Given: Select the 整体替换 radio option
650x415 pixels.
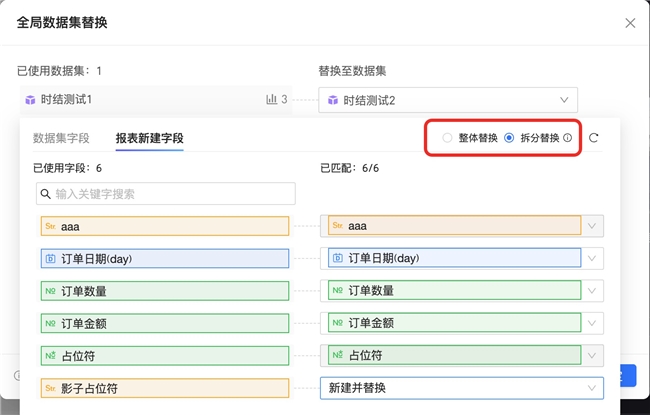Looking at the screenshot, I should pos(447,138).
